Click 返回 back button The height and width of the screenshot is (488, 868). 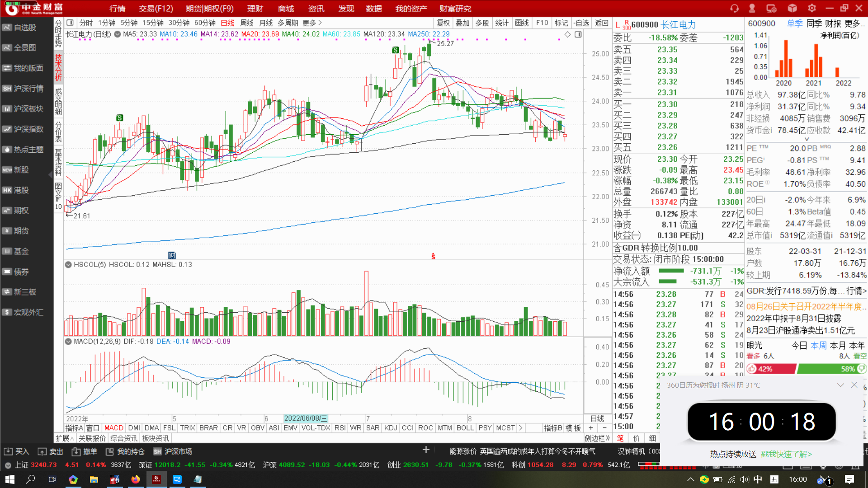(602, 23)
